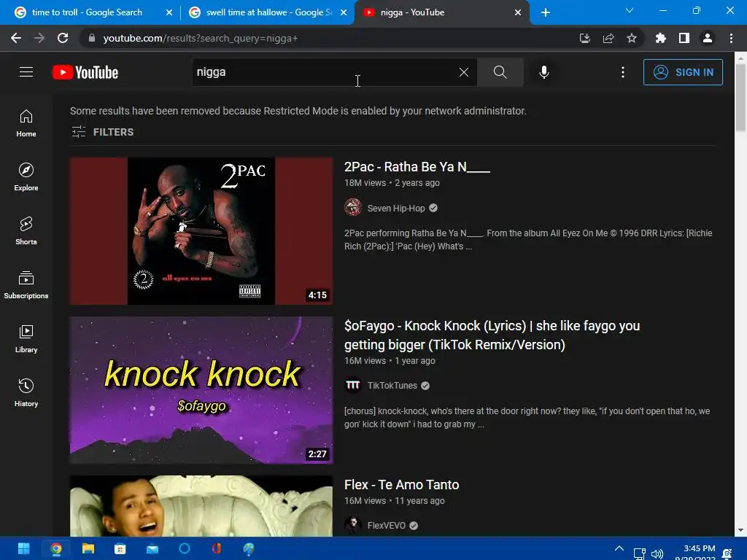Open the Subscriptions sidebar item
Screen dimensions: 747x560
click(x=26, y=284)
